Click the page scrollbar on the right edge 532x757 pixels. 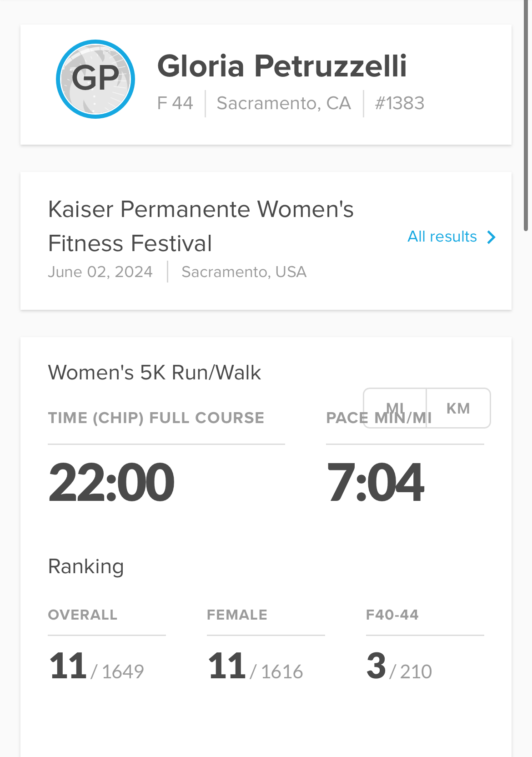(x=526, y=114)
